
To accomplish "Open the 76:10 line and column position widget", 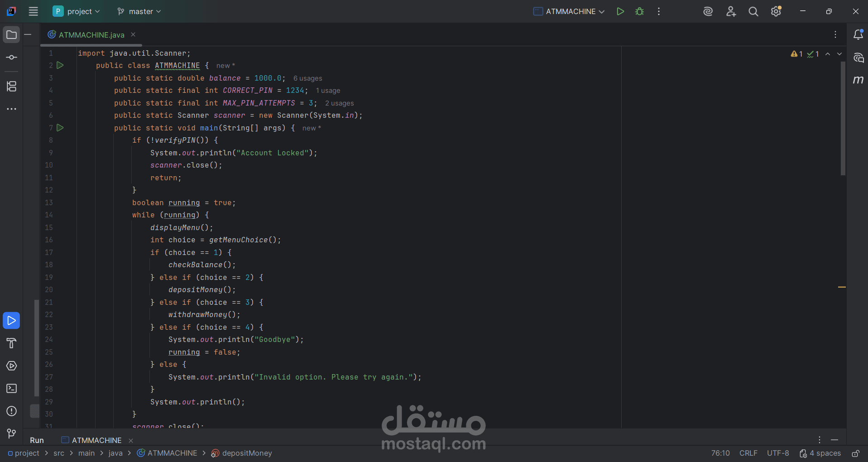I will pyautogui.click(x=720, y=453).
